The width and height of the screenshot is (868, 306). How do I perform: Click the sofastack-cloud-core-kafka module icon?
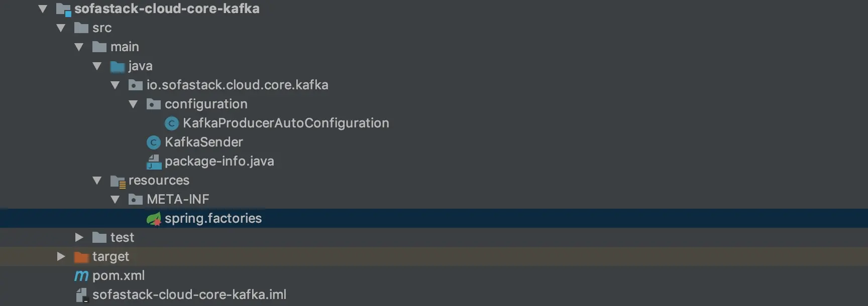tap(63, 10)
